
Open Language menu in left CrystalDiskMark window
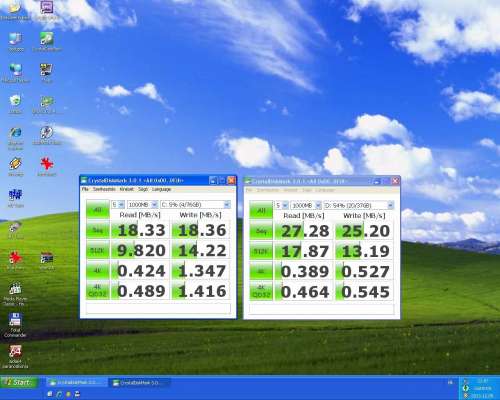pos(161,189)
